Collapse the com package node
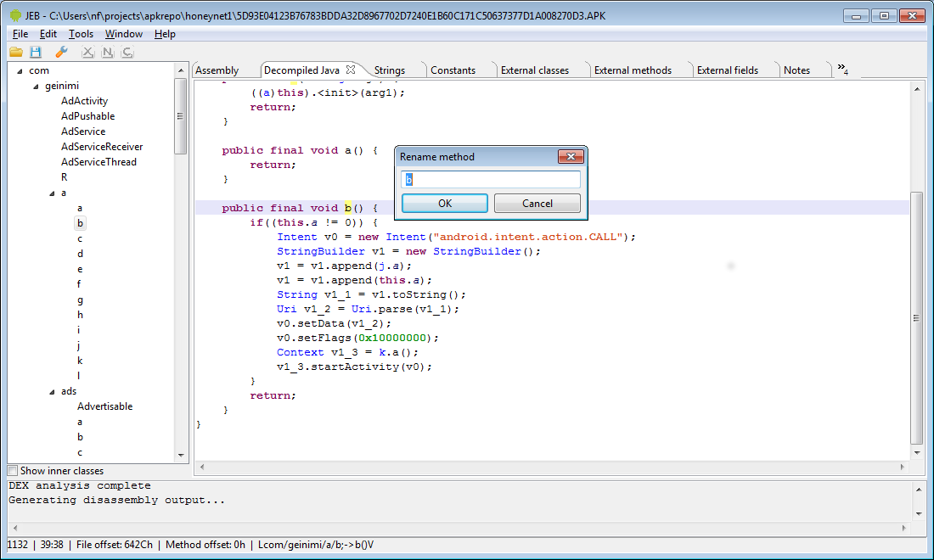Image resolution: width=934 pixels, height=560 pixels. tap(21, 70)
